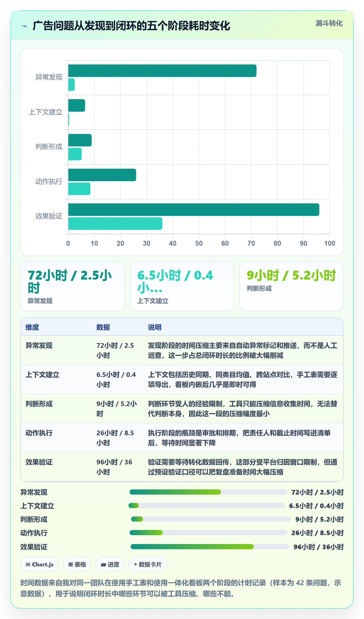364x619 pixels.
Task: Click the light bar for 判断形成 in chart
Action: 75,154
